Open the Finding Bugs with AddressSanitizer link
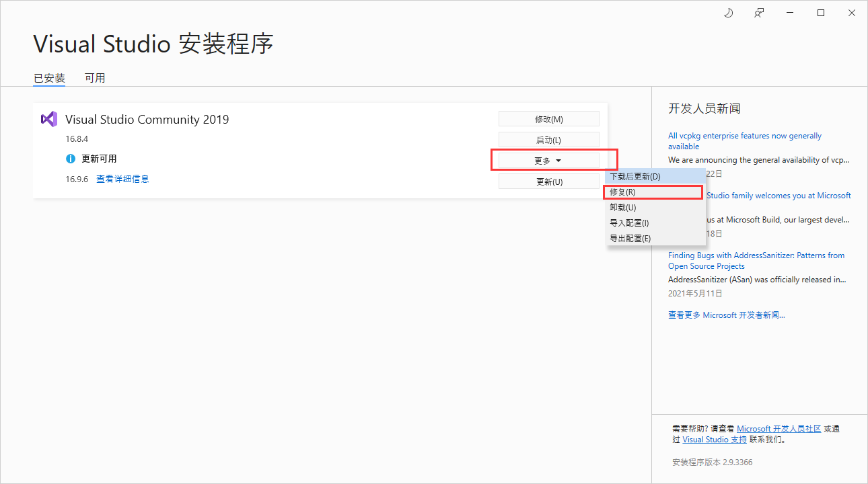This screenshot has width=868, height=484. point(756,261)
